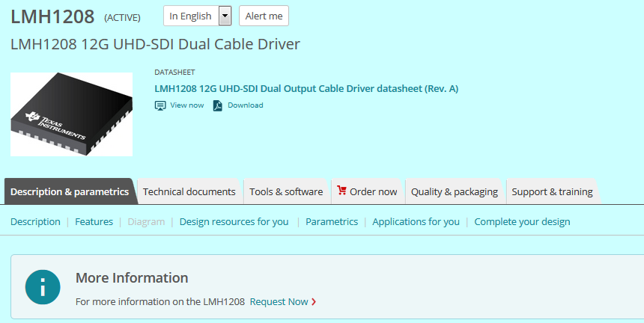The width and height of the screenshot is (644, 323).
Task: Click the red chevron after Request Now
Action: click(314, 301)
